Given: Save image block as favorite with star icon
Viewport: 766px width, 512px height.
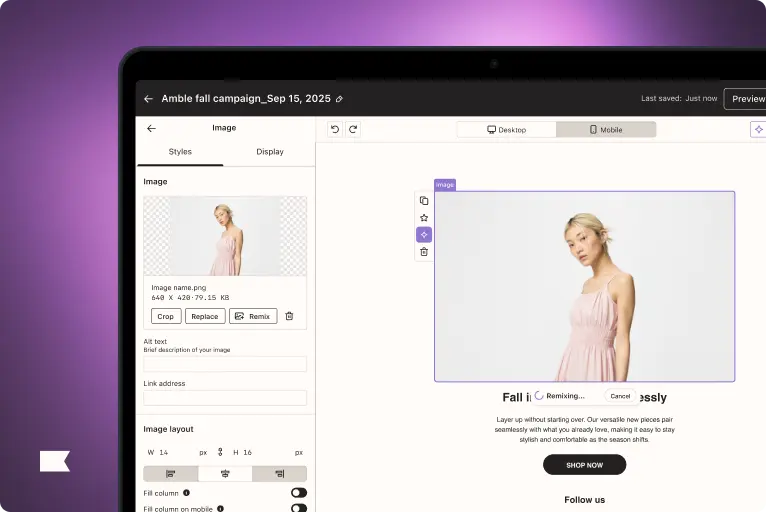Looking at the screenshot, I should click(424, 218).
